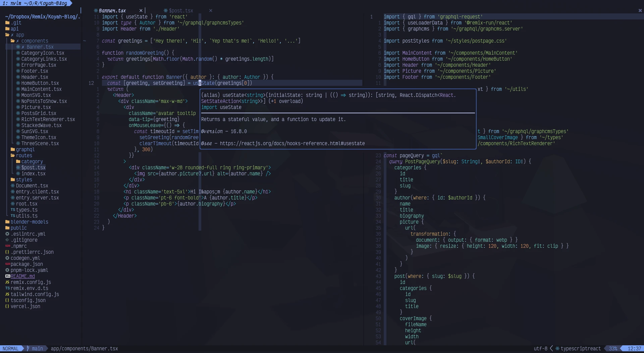
Task: Click TS icon beside utils.ts
Action: [x=13, y=216]
